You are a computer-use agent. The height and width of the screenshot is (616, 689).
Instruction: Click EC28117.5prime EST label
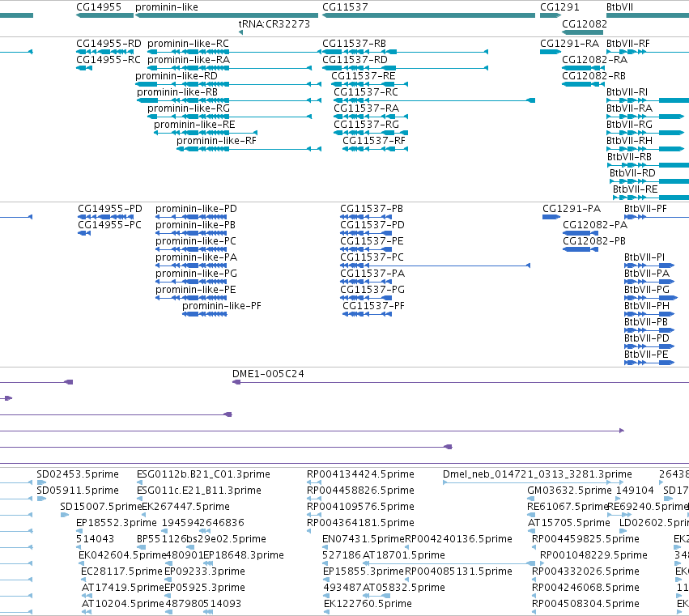tap(121, 571)
